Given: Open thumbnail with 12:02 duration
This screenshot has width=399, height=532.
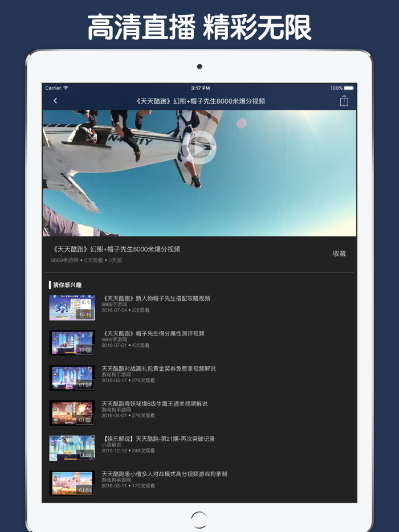Looking at the screenshot, I should [x=72, y=343].
